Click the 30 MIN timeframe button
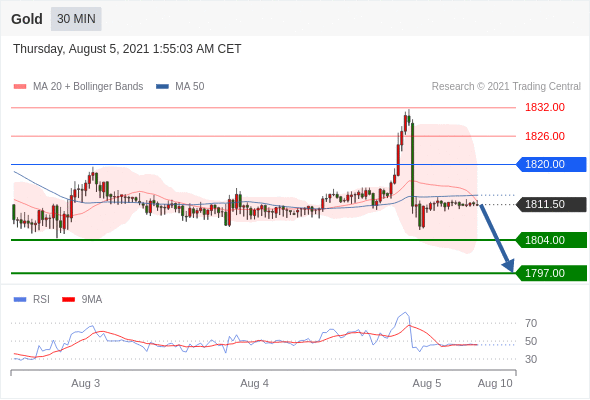The width and height of the screenshot is (590, 400). click(x=76, y=19)
